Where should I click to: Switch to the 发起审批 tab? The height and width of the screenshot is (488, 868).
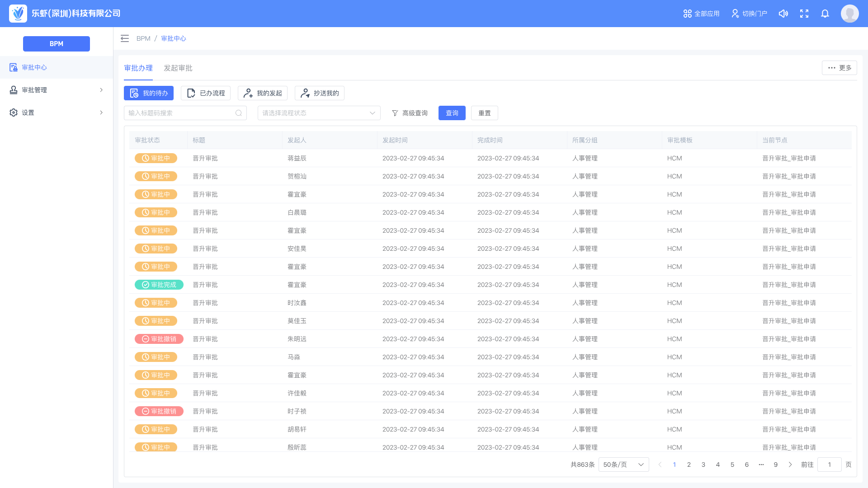click(x=178, y=68)
